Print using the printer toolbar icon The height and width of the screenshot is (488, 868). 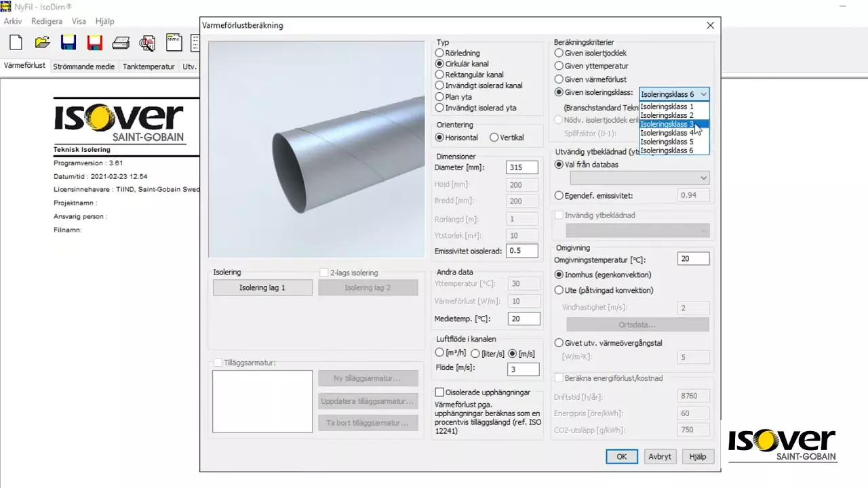tap(121, 43)
